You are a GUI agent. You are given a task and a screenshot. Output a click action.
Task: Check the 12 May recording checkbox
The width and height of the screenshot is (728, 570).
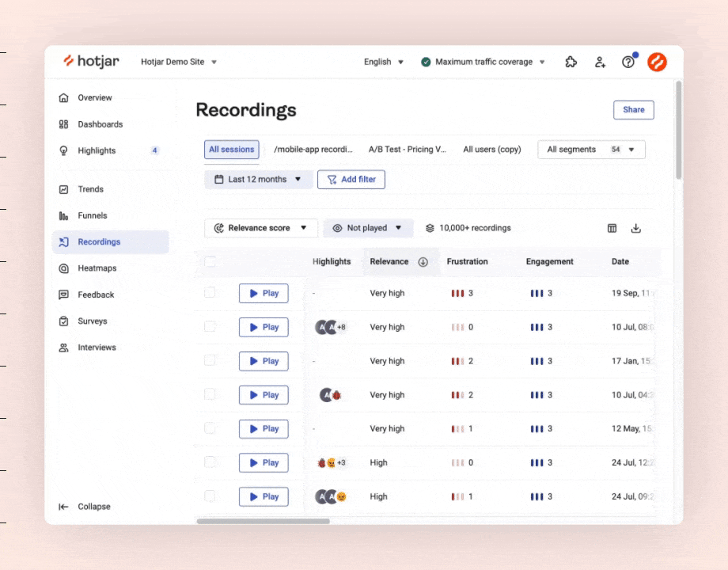tap(210, 427)
